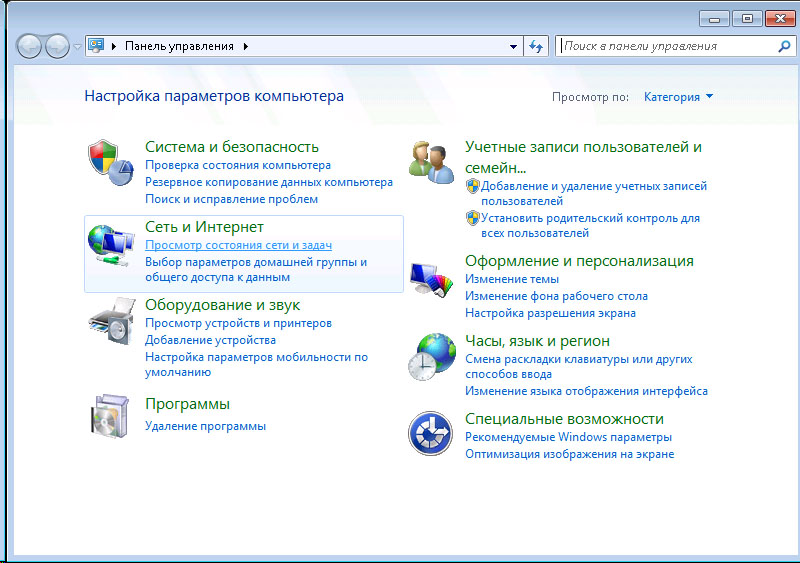Open recent pages dropdown near navigation buttons
The image size is (800, 563).
click(77, 46)
